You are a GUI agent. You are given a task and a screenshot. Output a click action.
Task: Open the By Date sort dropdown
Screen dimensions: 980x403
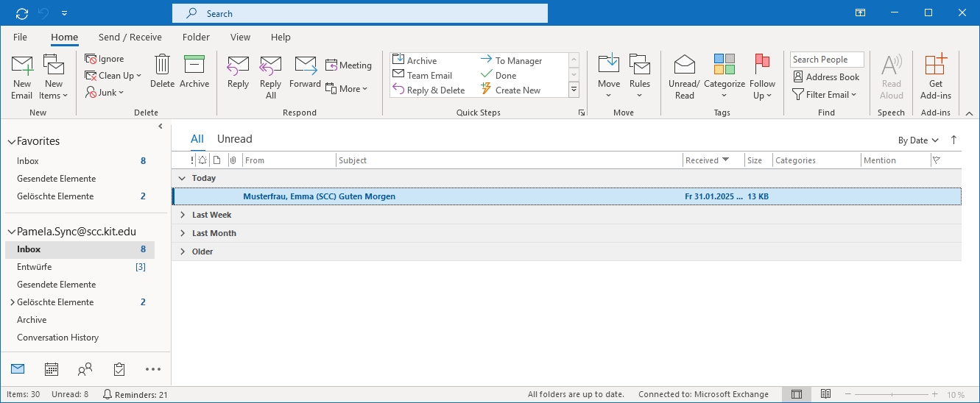pos(918,140)
